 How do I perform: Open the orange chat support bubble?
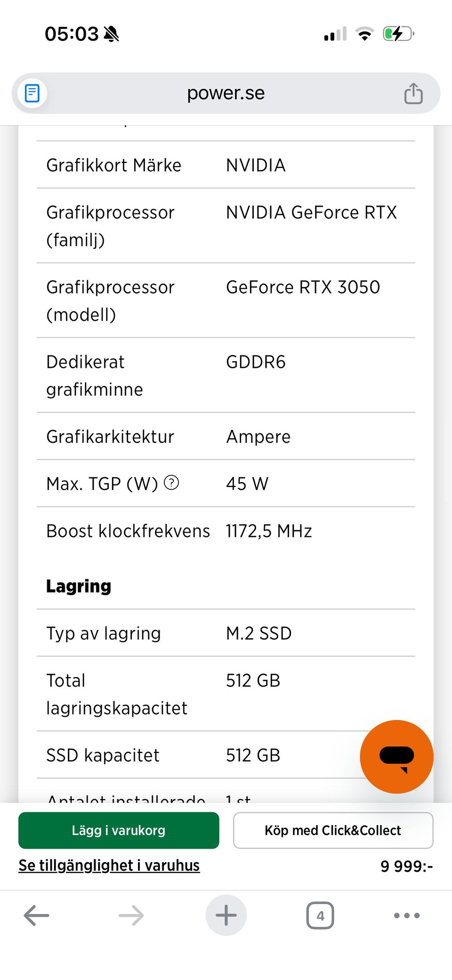[396, 756]
